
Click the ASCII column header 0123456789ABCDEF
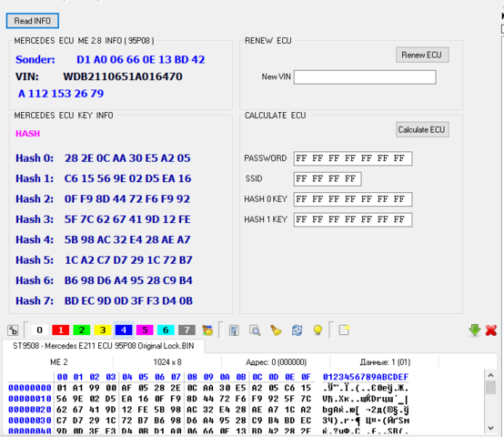point(366,377)
